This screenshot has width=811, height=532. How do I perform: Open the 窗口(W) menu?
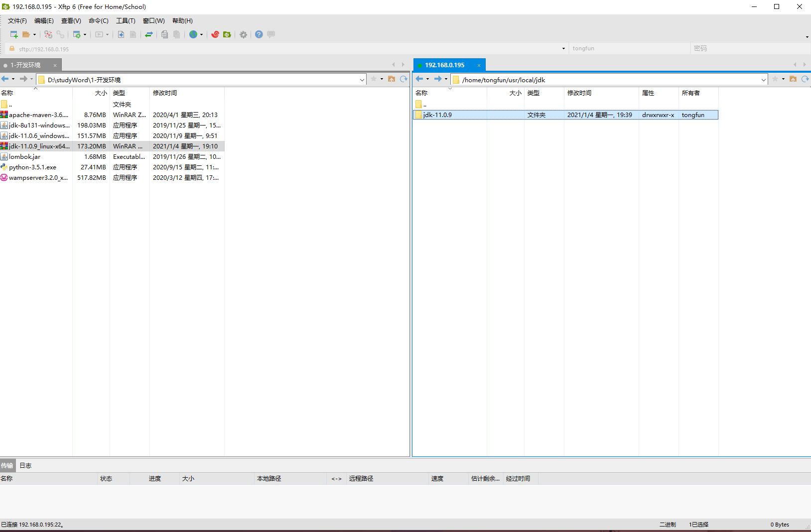coord(154,21)
